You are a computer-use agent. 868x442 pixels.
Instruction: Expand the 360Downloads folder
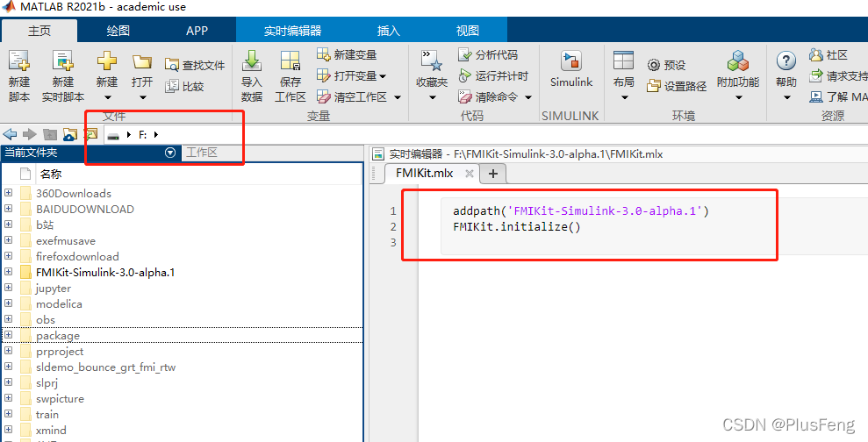(8, 193)
